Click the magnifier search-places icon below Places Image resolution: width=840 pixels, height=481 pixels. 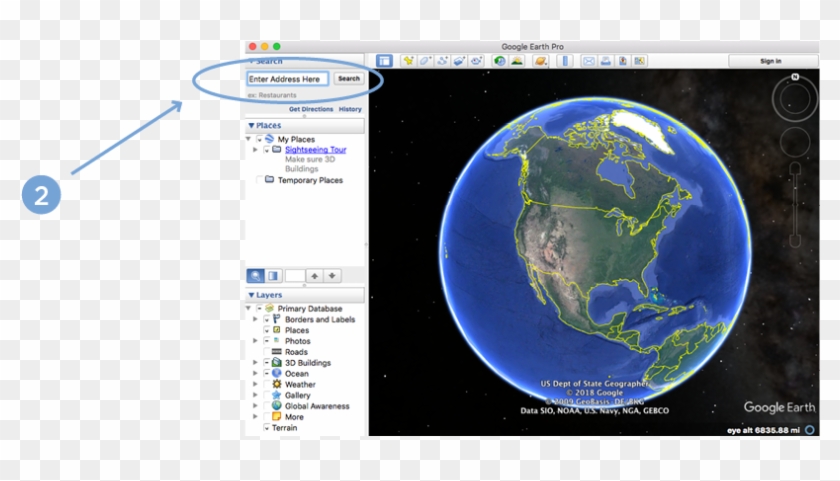click(x=256, y=276)
